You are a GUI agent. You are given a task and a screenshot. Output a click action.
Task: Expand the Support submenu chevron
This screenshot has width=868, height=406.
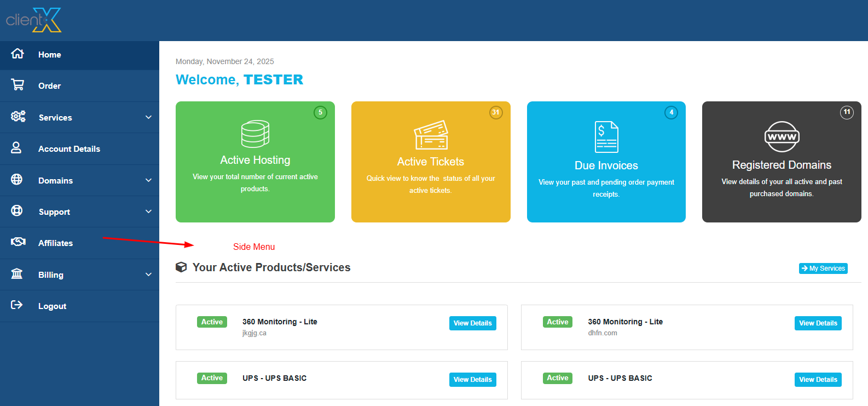click(148, 211)
